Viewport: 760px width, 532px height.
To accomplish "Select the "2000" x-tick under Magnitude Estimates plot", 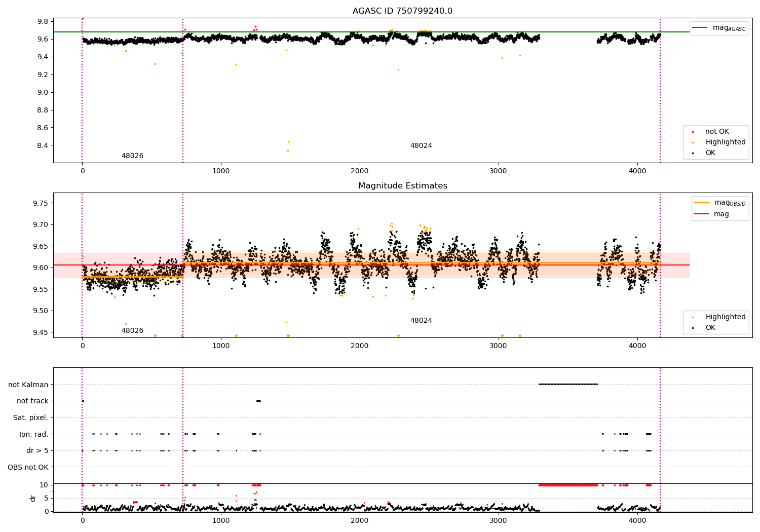I will (360, 346).
